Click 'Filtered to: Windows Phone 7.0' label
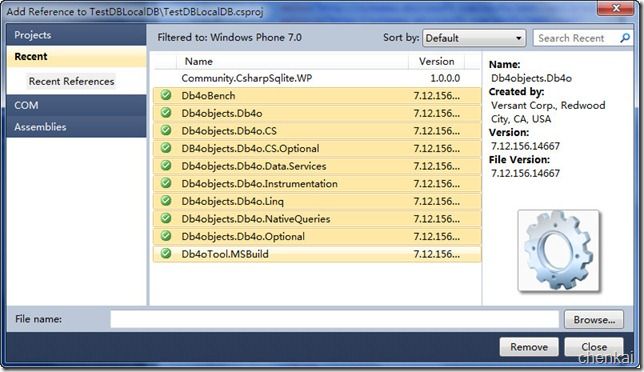 [230, 37]
